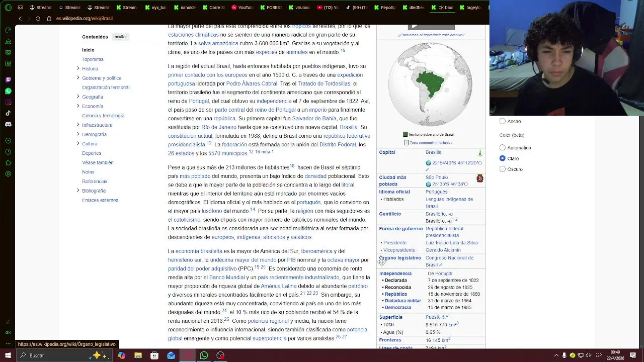Open Instagram in the browser sidebar
This screenshot has width=644, height=362.
point(8,102)
